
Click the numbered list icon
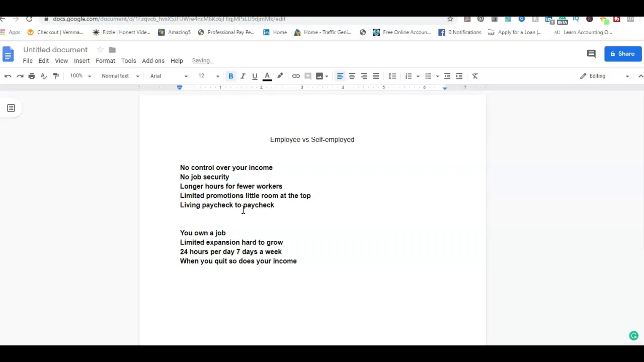[x=409, y=76]
